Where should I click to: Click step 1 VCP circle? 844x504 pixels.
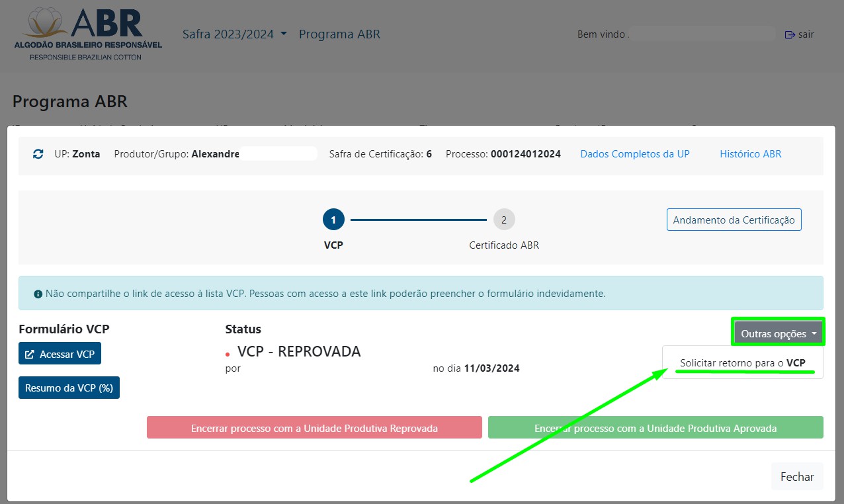pyautogui.click(x=333, y=220)
